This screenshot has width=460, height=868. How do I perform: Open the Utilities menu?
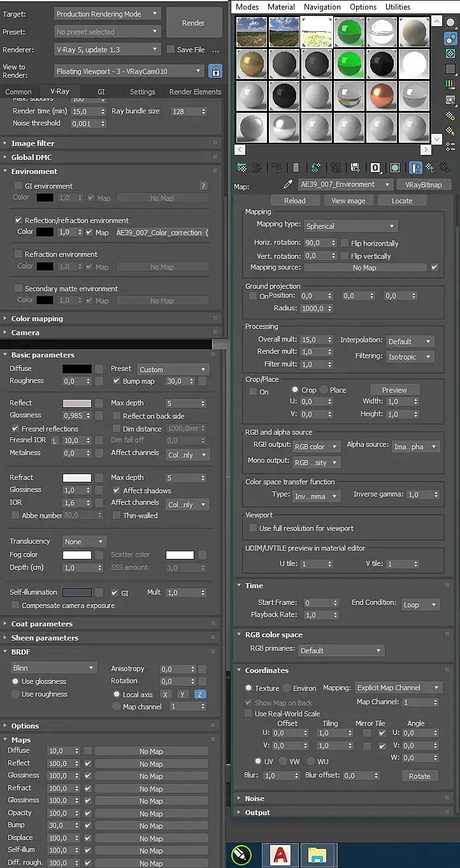[398, 6]
